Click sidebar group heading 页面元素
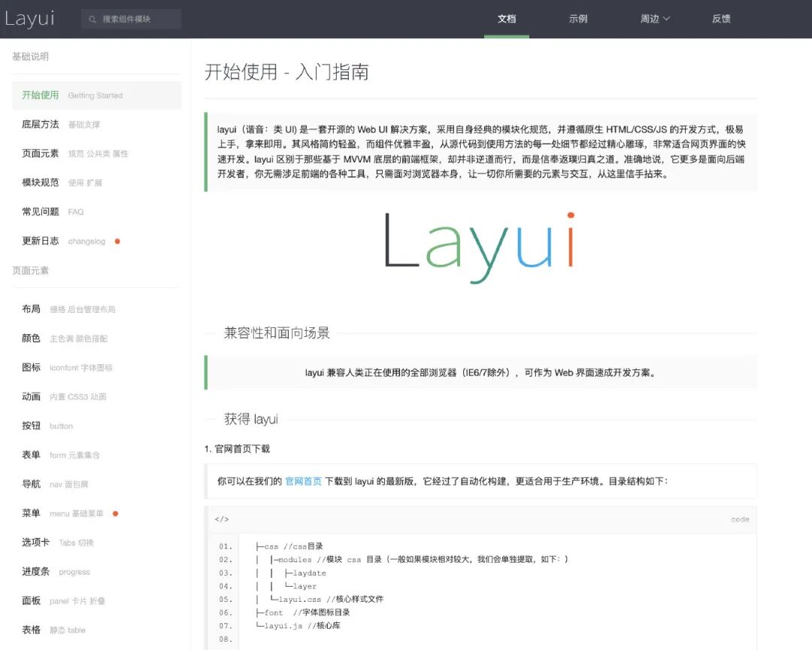This screenshot has height=650, width=812. [31, 271]
